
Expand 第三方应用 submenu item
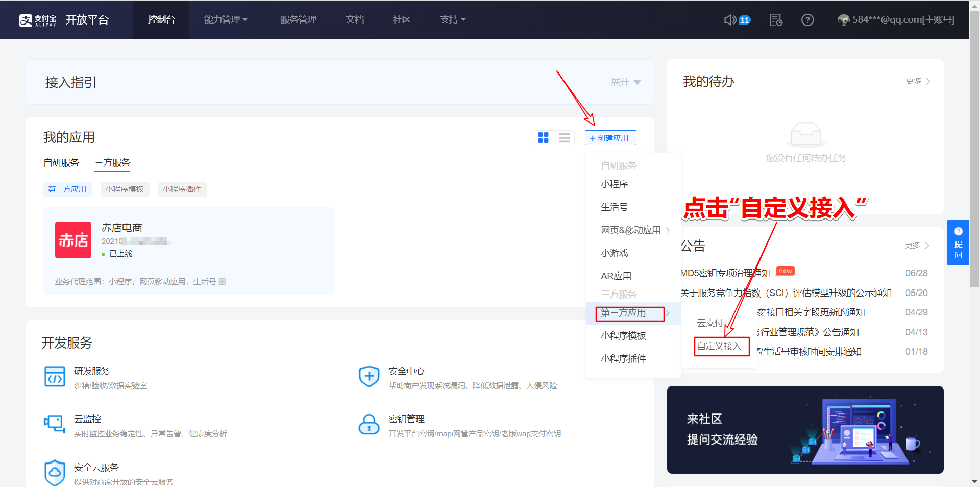click(x=633, y=313)
